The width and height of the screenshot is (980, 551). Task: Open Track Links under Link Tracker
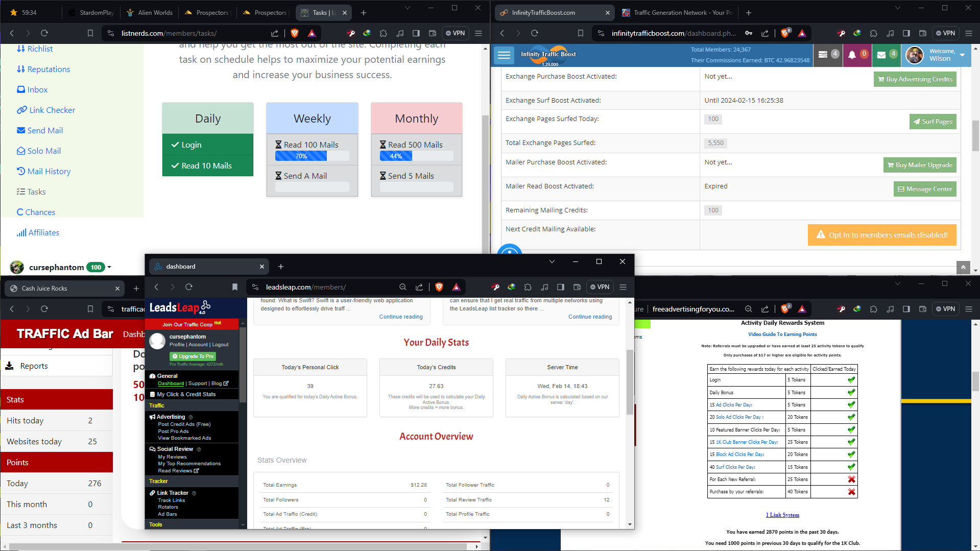coord(171,500)
